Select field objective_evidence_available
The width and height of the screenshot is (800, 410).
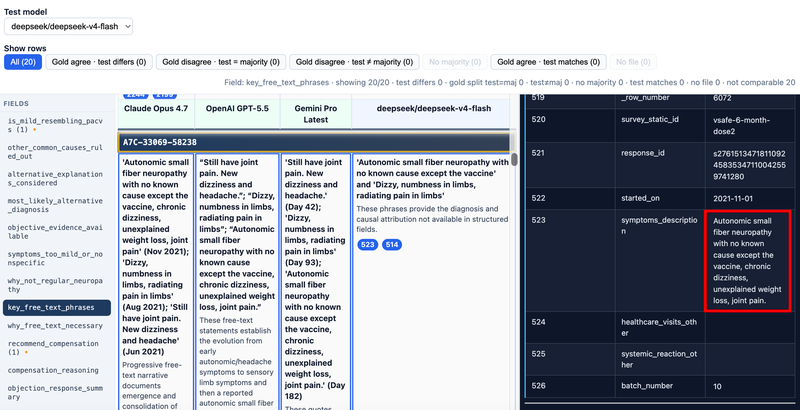55,231
